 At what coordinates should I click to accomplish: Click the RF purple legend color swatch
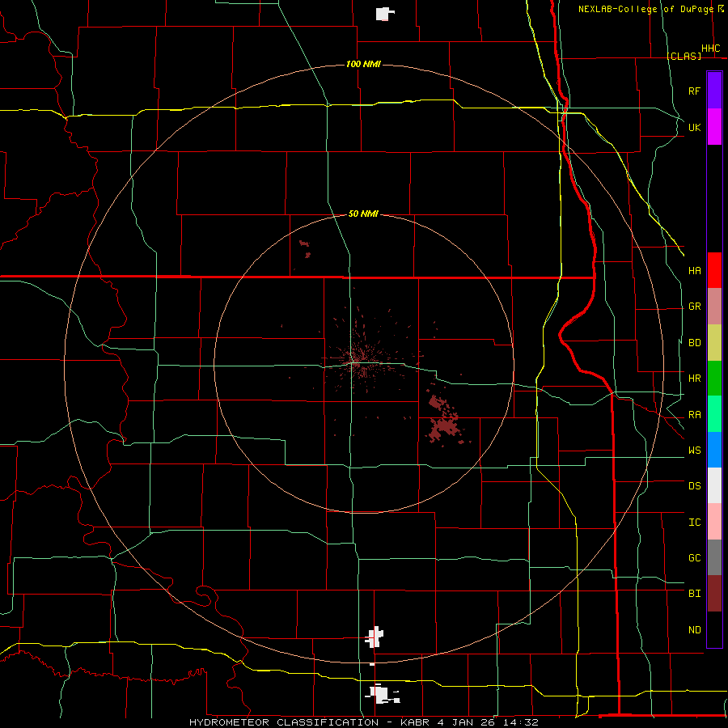tap(714, 91)
